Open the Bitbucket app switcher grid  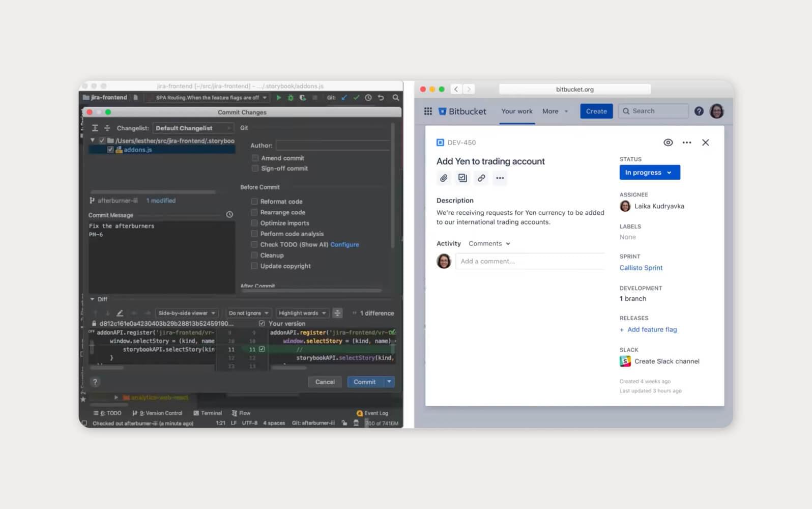click(428, 111)
